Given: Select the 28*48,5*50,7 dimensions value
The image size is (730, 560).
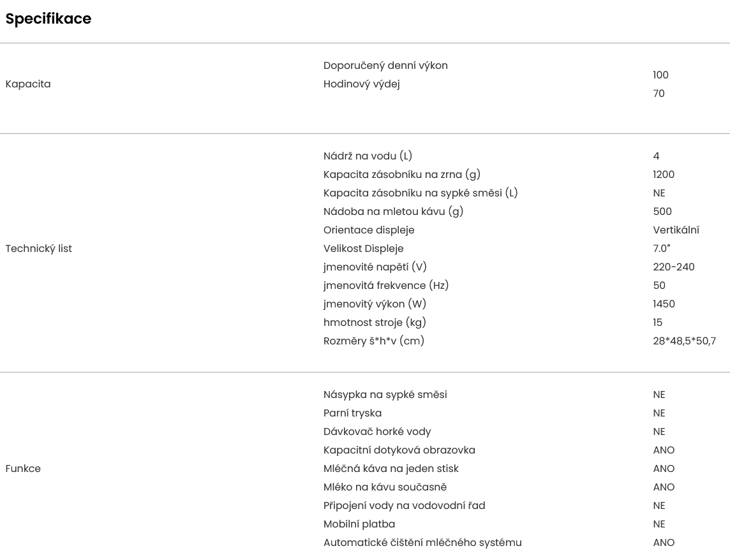Looking at the screenshot, I should 684,341.
